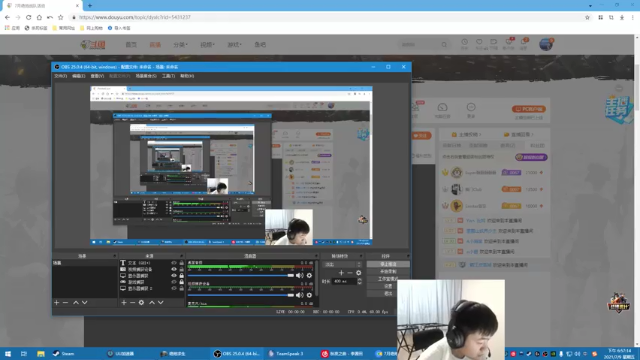Toggle visibility of the first display capture source
The width and height of the screenshot is (640, 360).
coord(174,276)
